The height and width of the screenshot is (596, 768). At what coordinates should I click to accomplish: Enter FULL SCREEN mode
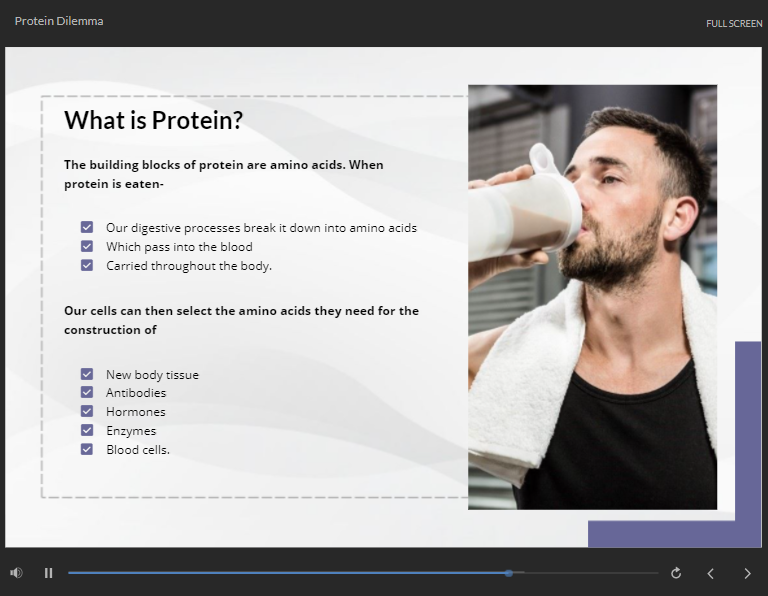[734, 24]
